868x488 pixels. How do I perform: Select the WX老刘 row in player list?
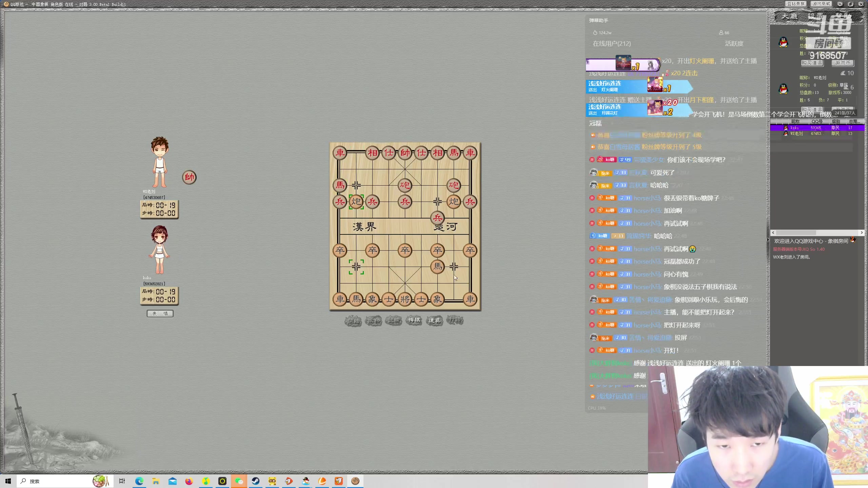(817, 134)
